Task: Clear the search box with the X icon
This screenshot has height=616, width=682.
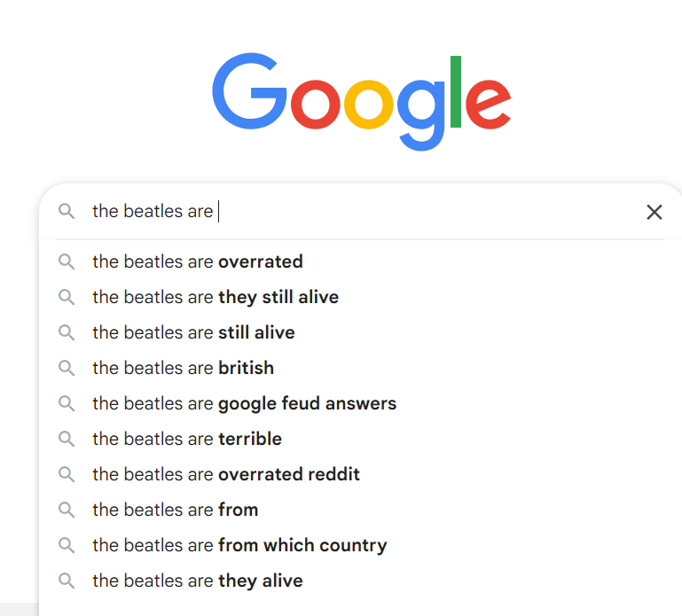Action: pos(655,212)
